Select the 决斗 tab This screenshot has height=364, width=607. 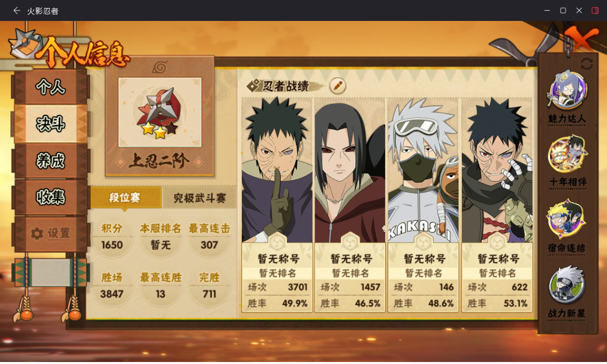pos(50,124)
